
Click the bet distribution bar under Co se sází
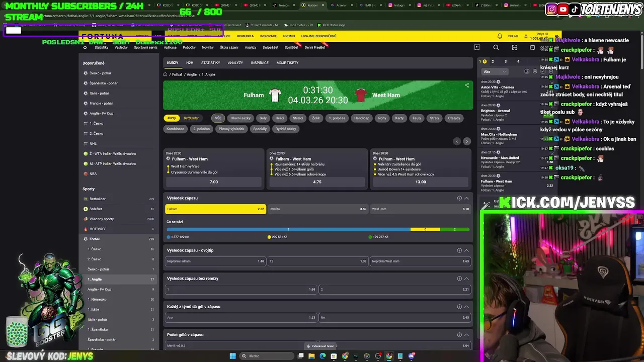coord(318,229)
